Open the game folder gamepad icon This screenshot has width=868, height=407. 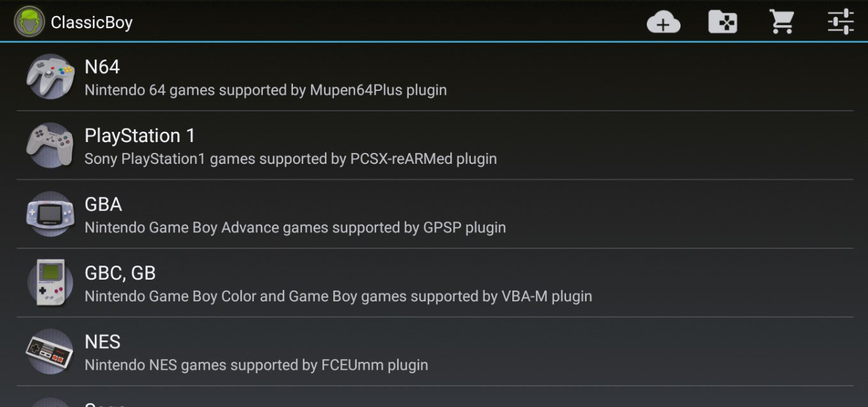click(x=723, y=22)
